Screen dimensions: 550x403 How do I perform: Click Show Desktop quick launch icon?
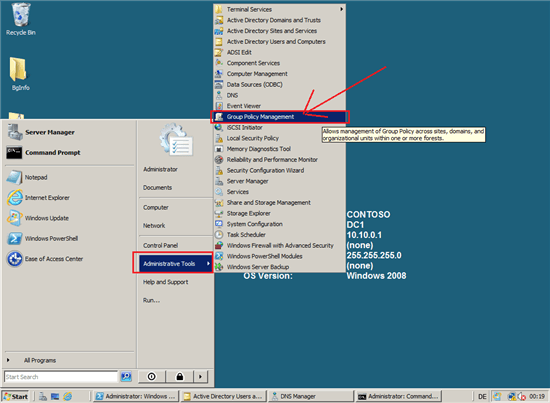tap(55, 396)
